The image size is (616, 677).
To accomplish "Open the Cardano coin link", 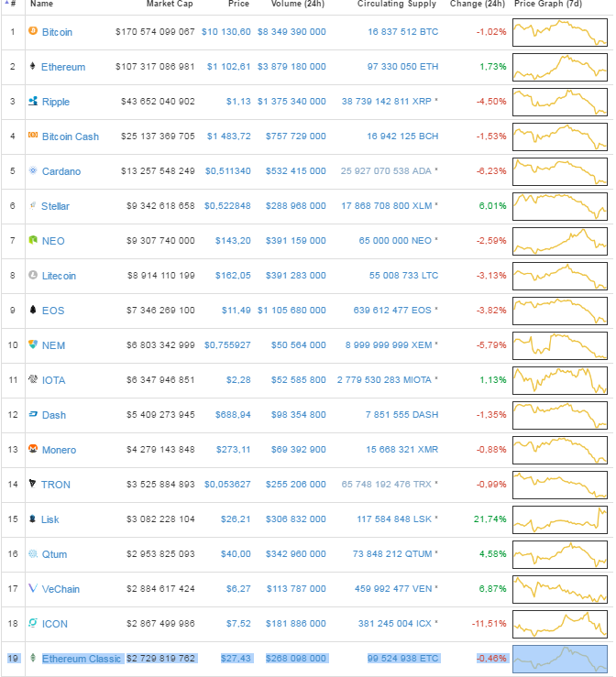I will 60,171.
